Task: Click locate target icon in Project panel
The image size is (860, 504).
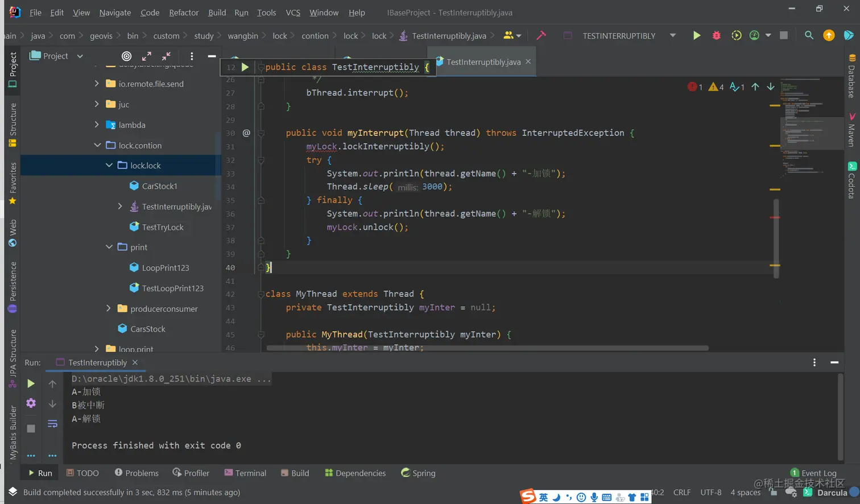Action: [126, 56]
